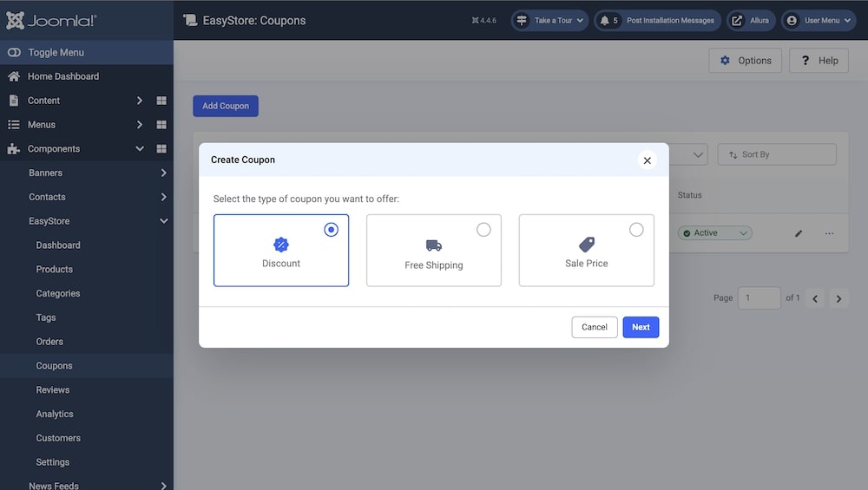Open Components dashboard grid icon
Screen dimensions: 868x490
(161, 149)
